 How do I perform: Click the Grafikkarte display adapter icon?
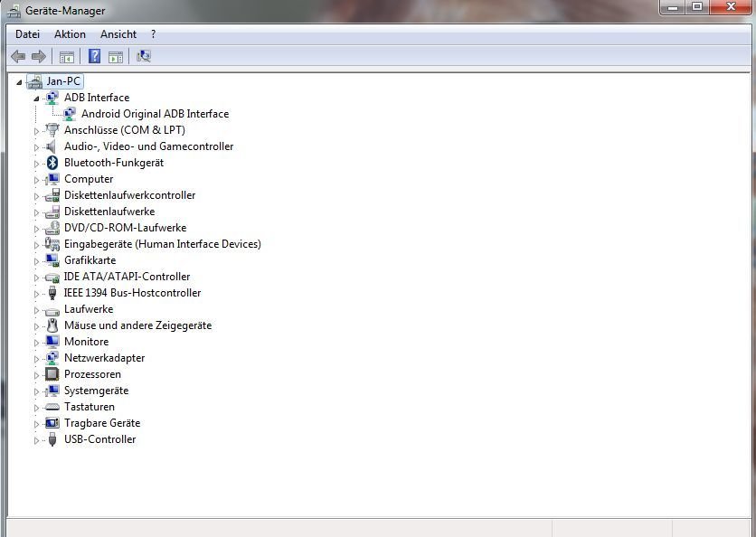point(52,260)
